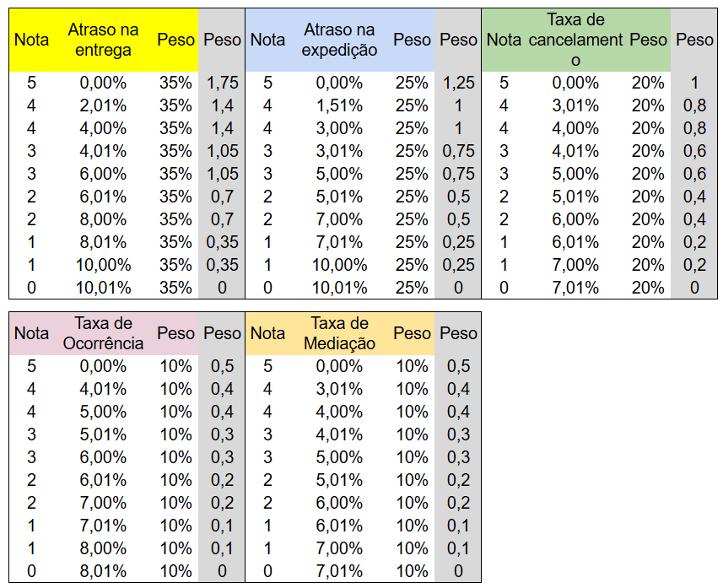Click the "Atraso na entrega" yellow header cell
723x588 pixels.
click(103, 40)
